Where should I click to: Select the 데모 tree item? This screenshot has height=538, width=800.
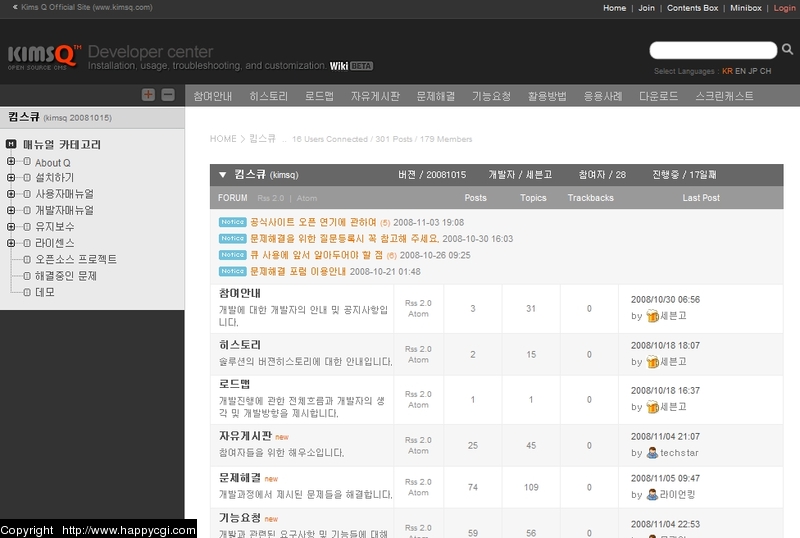click(44, 292)
